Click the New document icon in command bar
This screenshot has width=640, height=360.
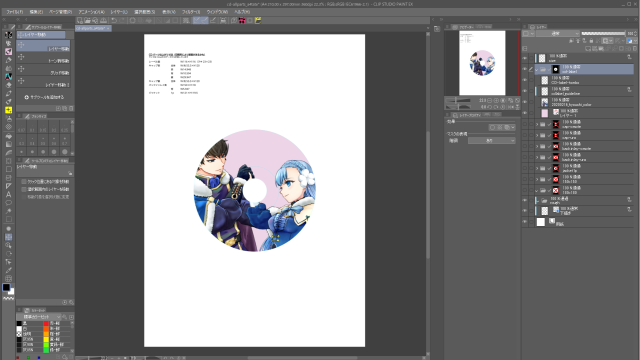click(x=80, y=20)
